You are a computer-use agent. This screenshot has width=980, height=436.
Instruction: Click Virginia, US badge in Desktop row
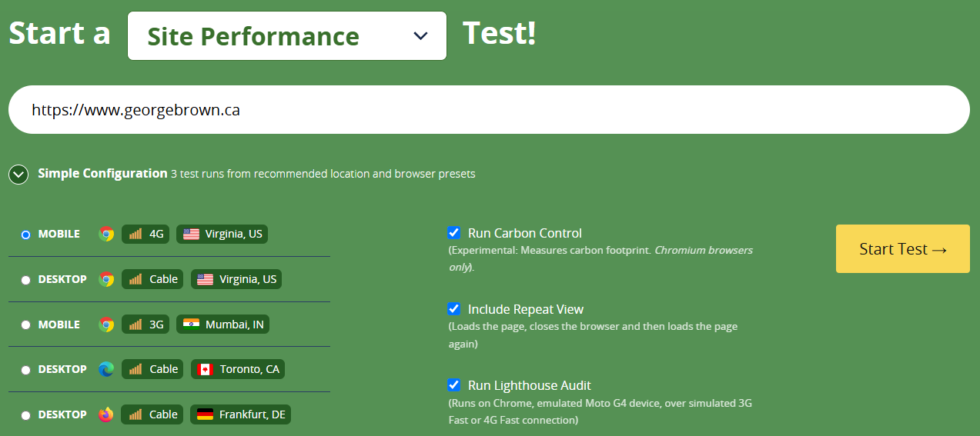coord(236,279)
